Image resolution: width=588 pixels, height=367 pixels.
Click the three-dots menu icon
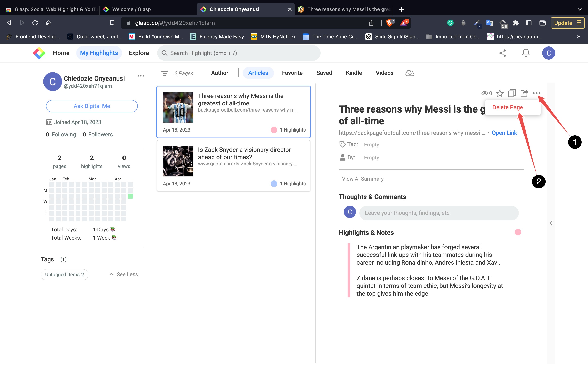(x=536, y=93)
